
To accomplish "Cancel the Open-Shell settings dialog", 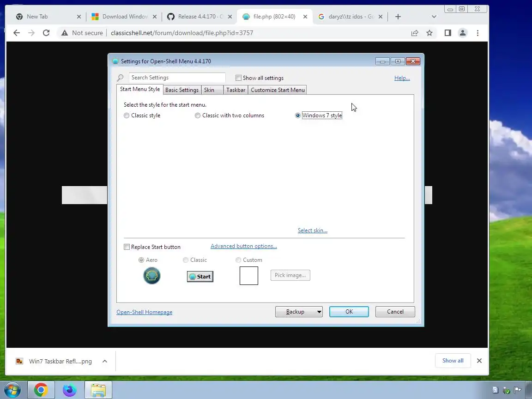I will pyautogui.click(x=395, y=312).
